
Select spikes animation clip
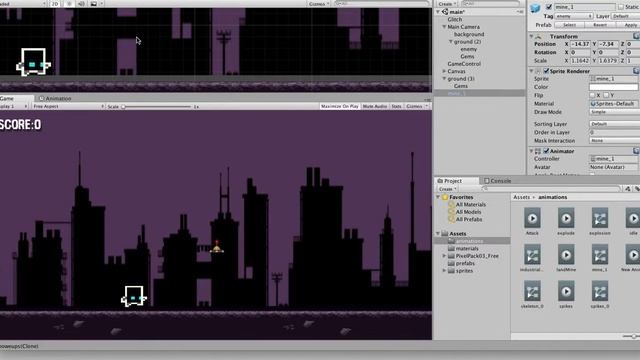tap(566, 294)
